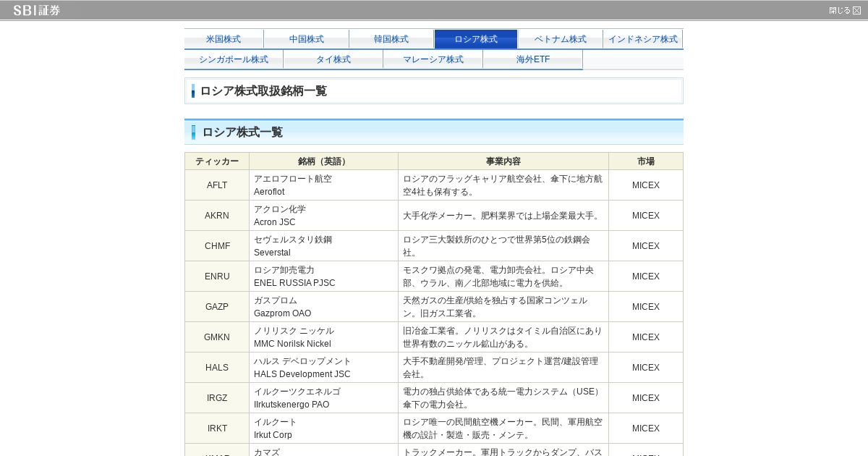Select ticker AKRN cell
This screenshot has height=456, width=868.
[x=217, y=216]
